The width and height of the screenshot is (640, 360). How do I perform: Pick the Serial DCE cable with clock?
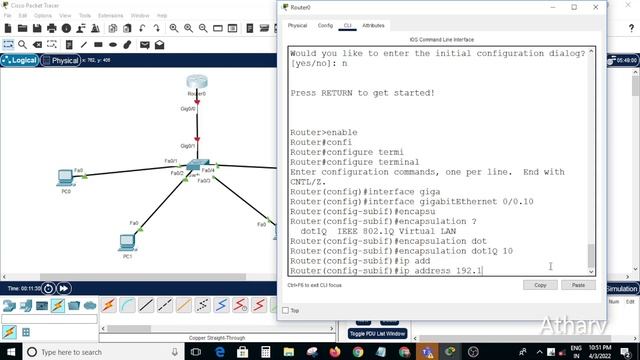240,305
